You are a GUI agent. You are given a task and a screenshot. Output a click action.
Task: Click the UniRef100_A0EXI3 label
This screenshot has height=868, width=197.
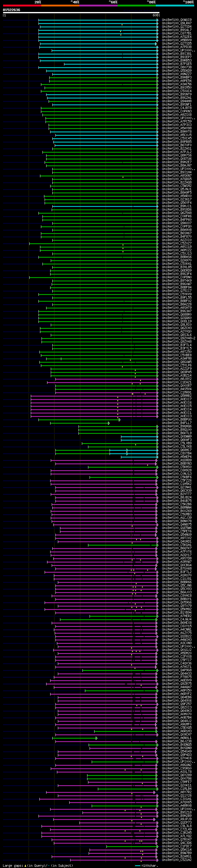point(177,416)
